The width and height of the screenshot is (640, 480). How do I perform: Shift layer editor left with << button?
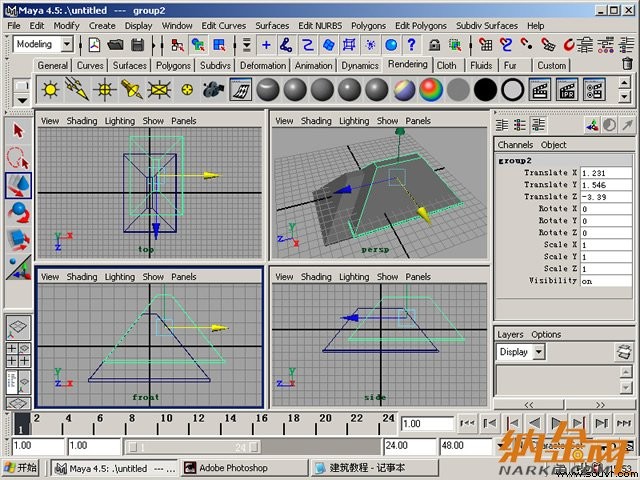click(x=529, y=405)
